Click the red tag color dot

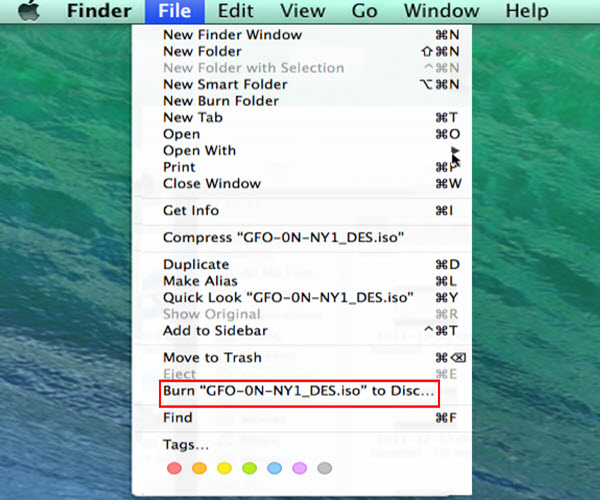tap(174, 468)
